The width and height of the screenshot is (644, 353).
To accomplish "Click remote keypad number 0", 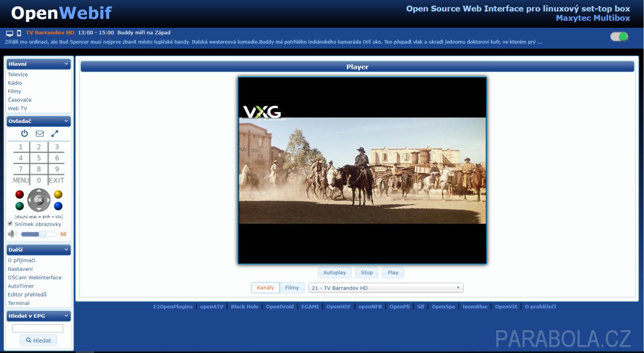I will tap(39, 180).
